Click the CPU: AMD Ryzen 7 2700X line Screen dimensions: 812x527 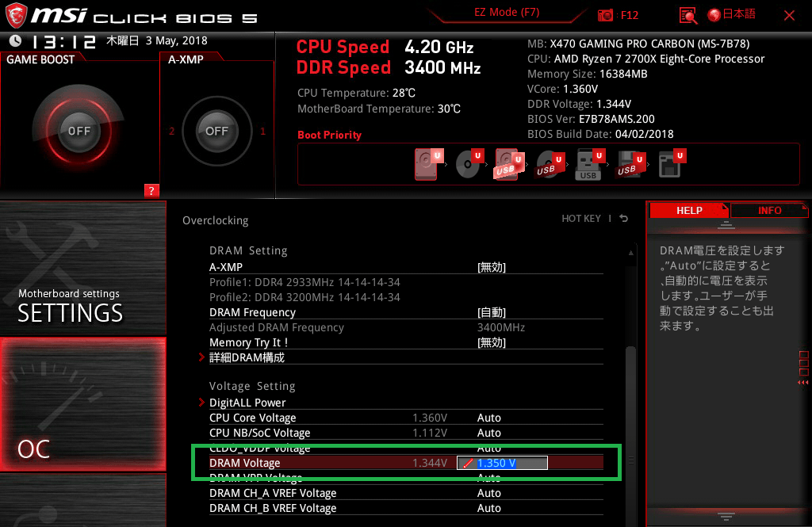point(645,59)
